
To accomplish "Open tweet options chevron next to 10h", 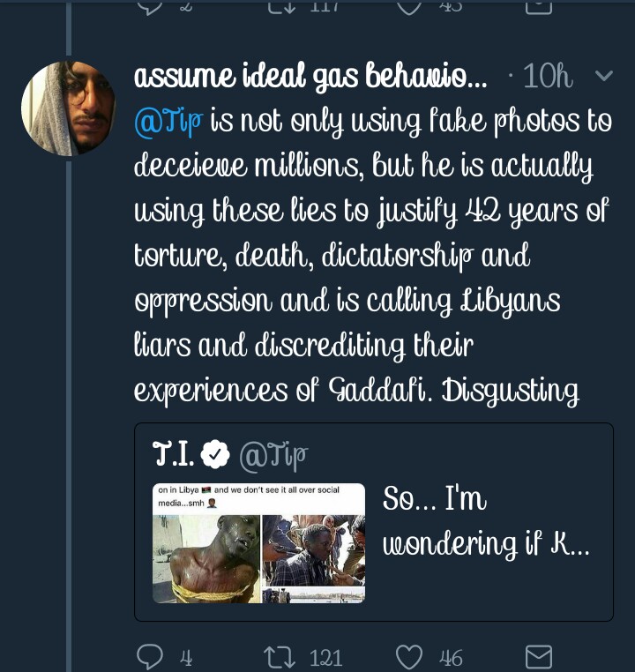I will (x=604, y=77).
